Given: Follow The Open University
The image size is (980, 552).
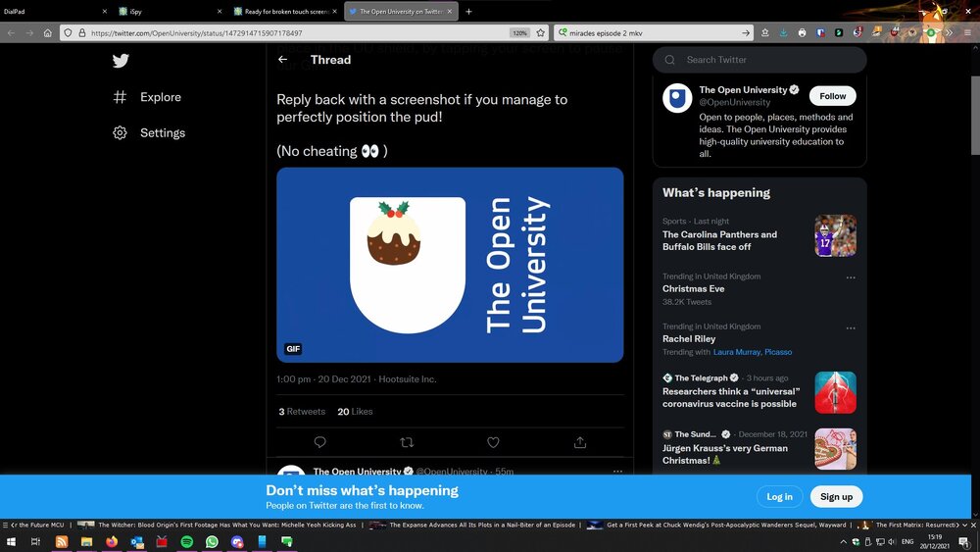Looking at the screenshot, I should pos(832,96).
